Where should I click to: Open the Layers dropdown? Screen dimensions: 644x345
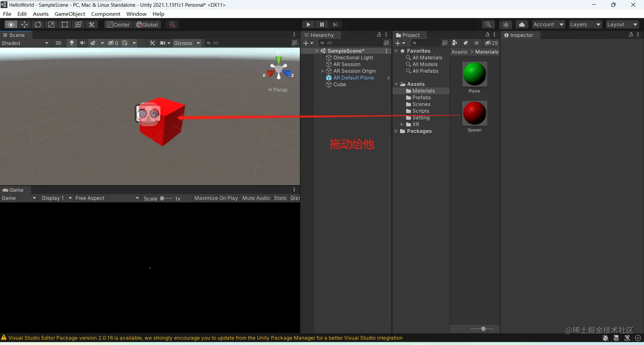click(585, 25)
